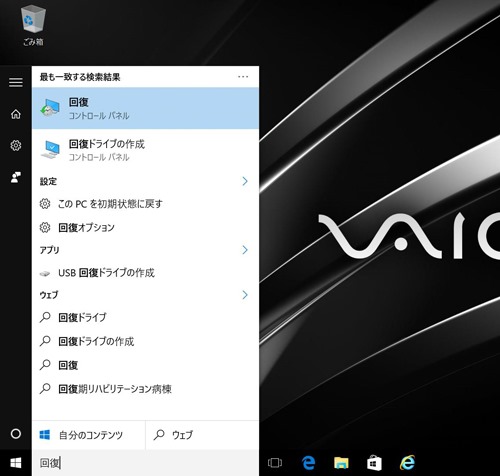Screen dimensions: 500x476
Task: Open the Store app from taskbar
Action: pos(374,463)
